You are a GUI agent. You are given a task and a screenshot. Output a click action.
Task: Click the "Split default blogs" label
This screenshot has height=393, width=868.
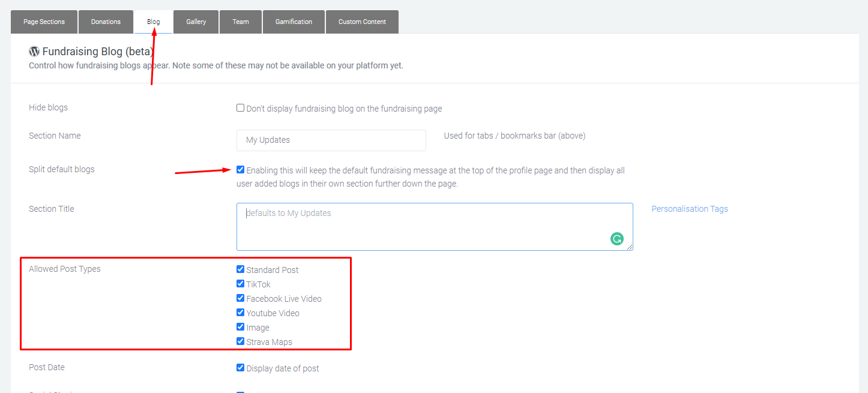pyautogui.click(x=62, y=169)
